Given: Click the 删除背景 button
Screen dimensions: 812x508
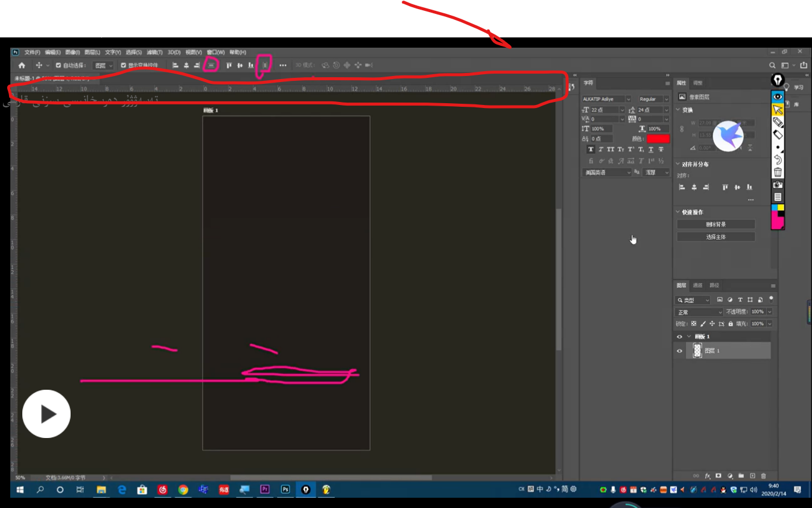Looking at the screenshot, I should coord(715,224).
